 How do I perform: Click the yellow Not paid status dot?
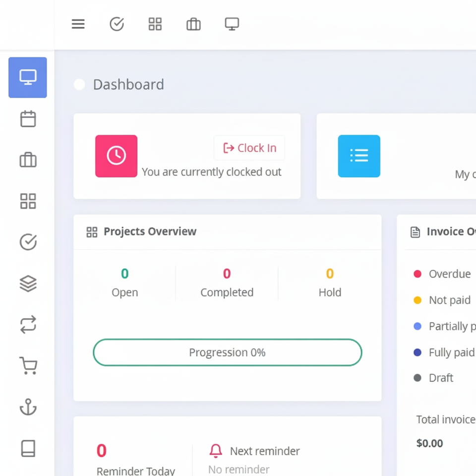coord(417,300)
